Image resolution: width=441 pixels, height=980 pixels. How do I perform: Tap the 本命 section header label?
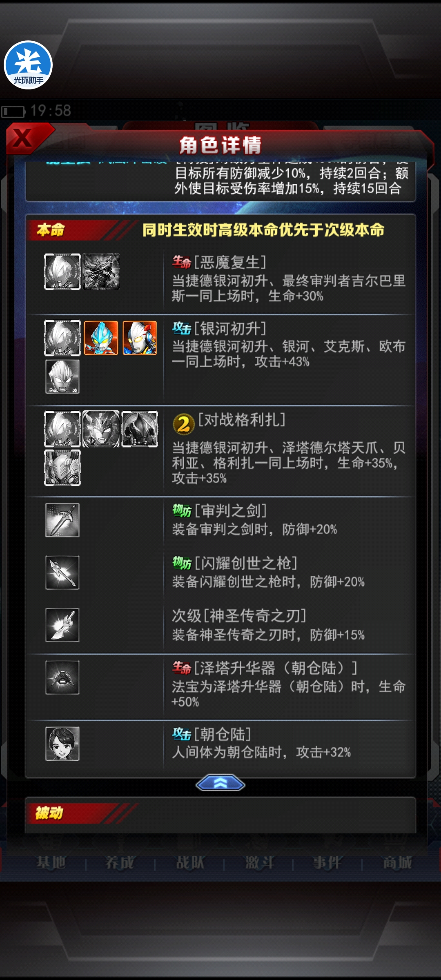click(x=51, y=230)
